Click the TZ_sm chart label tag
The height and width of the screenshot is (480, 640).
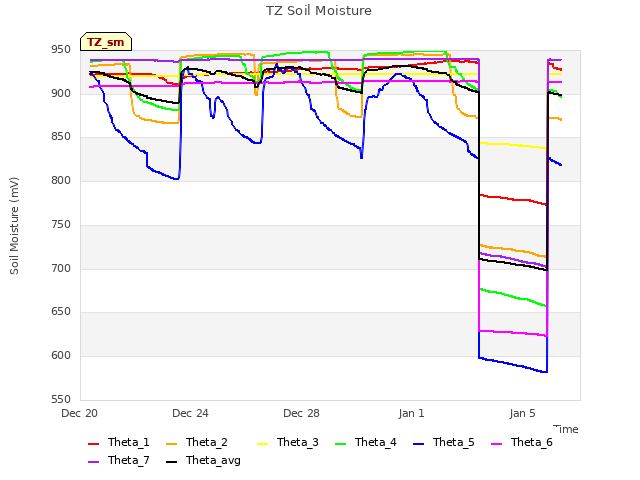point(106,42)
